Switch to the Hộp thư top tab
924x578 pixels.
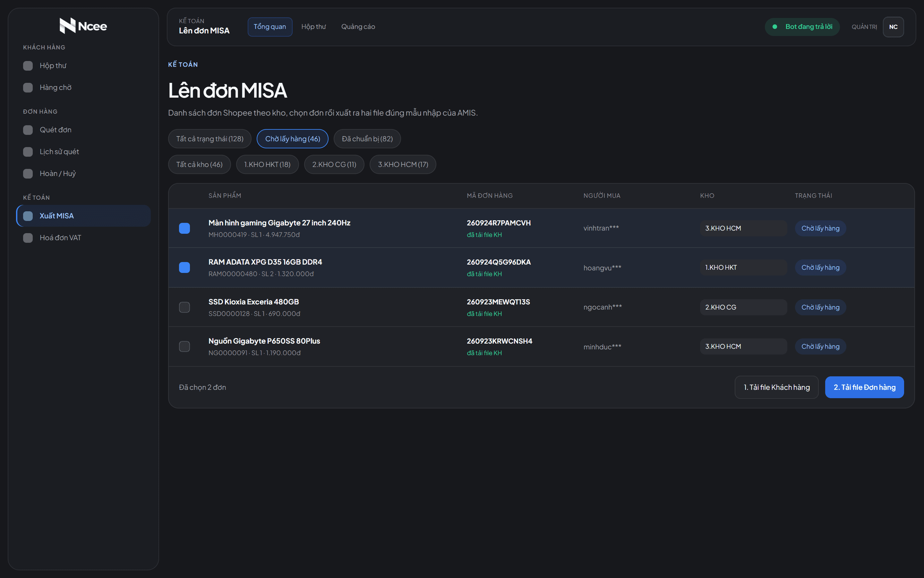(x=313, y=27)
